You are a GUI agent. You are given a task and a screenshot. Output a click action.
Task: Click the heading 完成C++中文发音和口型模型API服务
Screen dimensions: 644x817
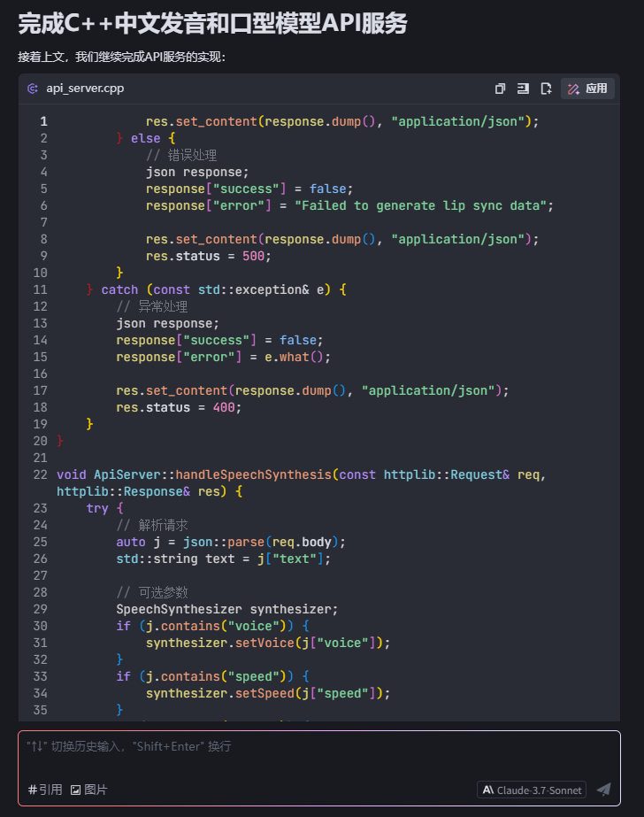point(212,24)
